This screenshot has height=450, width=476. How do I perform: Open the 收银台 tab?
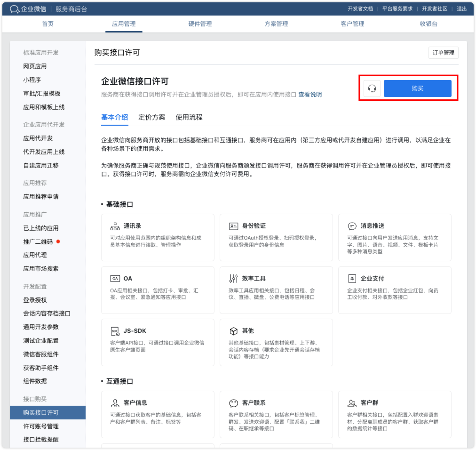pyautogui.click(x=428, y=24)
